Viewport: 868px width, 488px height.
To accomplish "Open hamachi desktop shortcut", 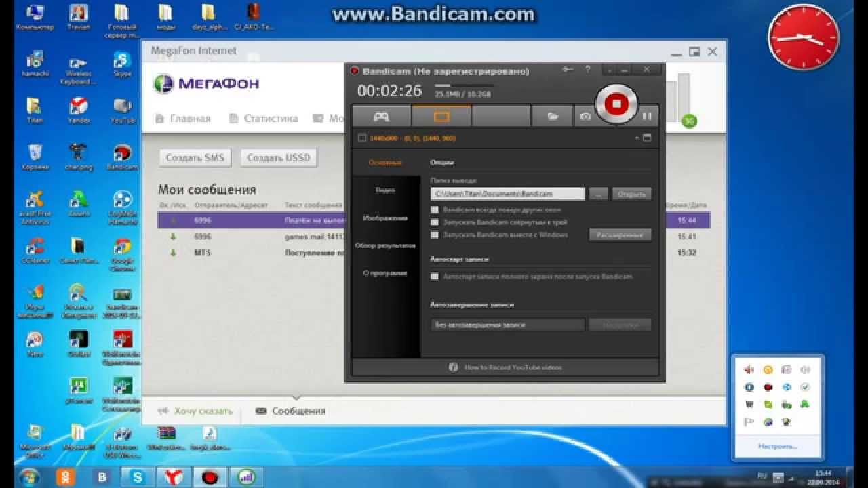I will pyautogui.click(x=35, y=66).
